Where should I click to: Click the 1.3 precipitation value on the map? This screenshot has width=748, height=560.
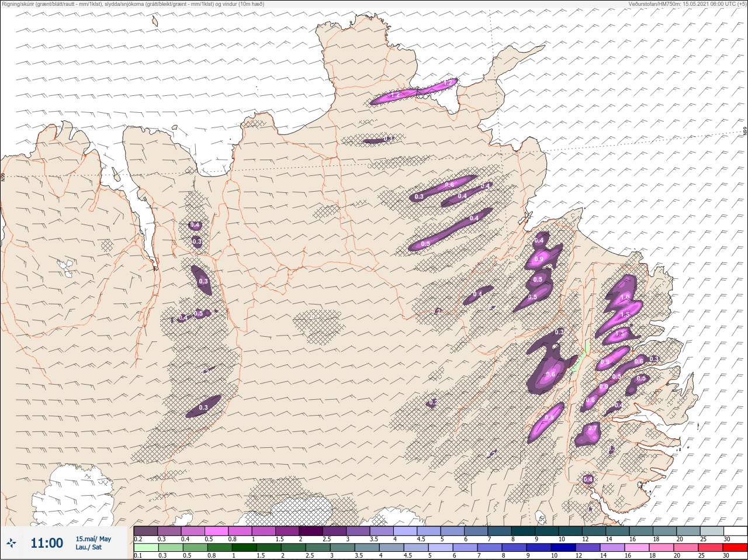(x=620, y=333)
